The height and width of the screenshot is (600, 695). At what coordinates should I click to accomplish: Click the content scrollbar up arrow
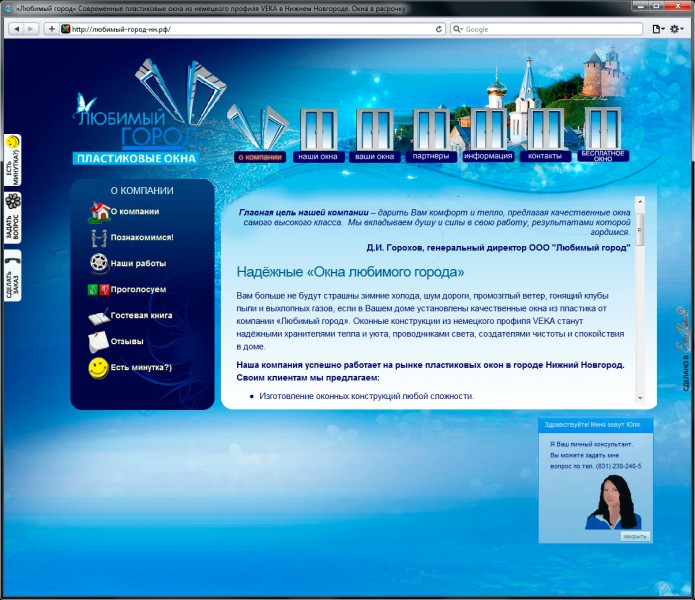pos(640,202)
